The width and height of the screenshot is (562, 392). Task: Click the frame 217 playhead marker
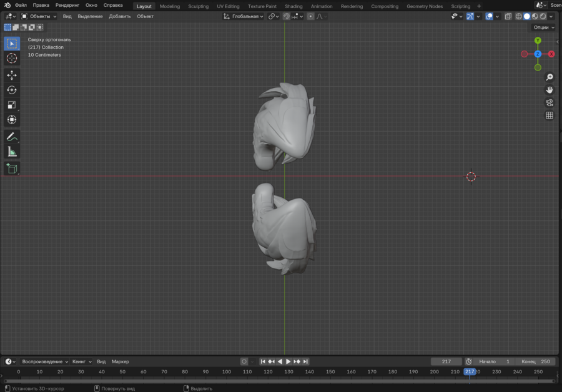tap(470, 371)
